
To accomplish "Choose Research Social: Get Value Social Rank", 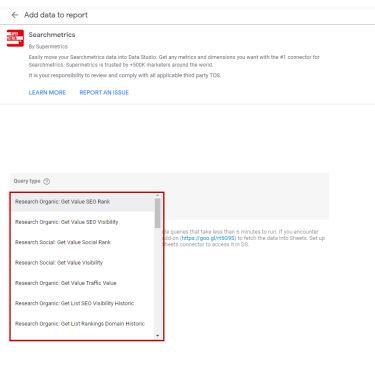I will [83, 242].
